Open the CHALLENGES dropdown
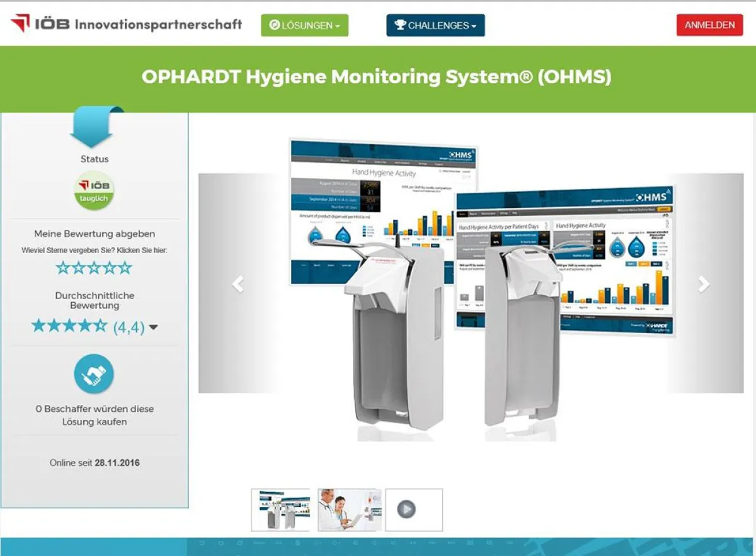Image resolution: width=756 pixels, height=556 pixels. click(435, 25)
